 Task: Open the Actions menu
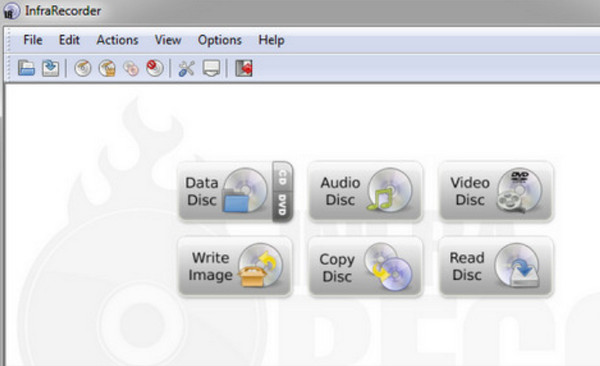(x=117, y=40)
